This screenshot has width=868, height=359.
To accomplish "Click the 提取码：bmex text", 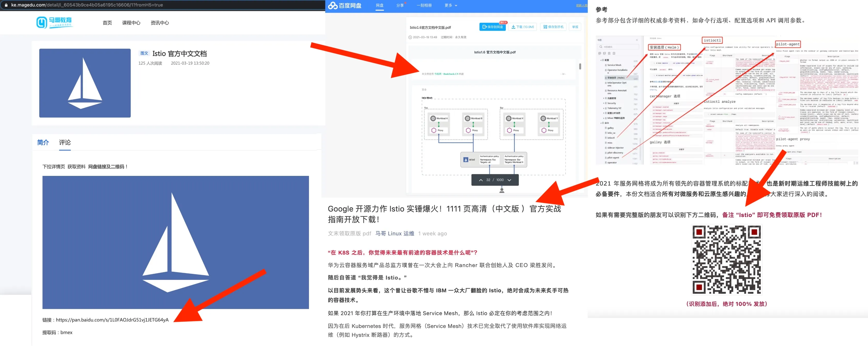I will tap(57, 332).
